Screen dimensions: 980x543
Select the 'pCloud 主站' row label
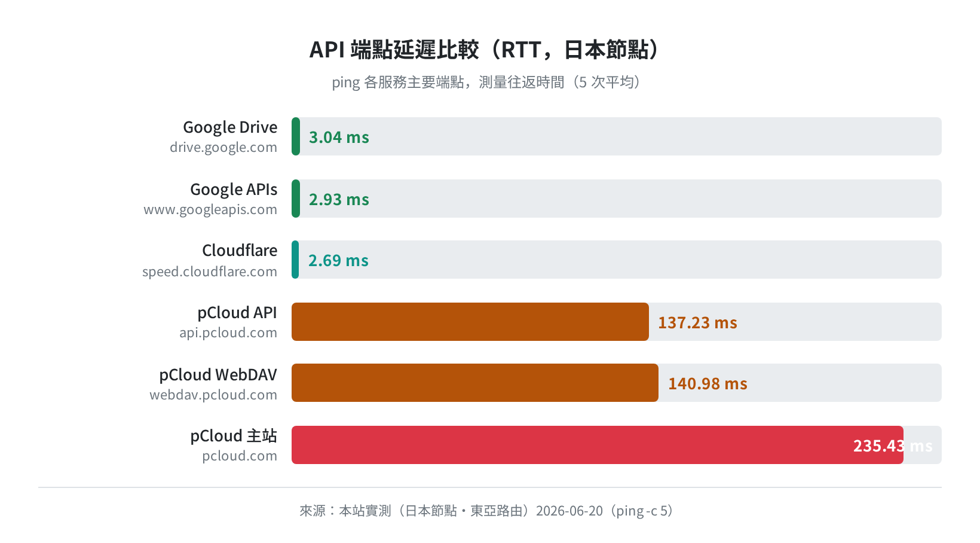(234, 436)
